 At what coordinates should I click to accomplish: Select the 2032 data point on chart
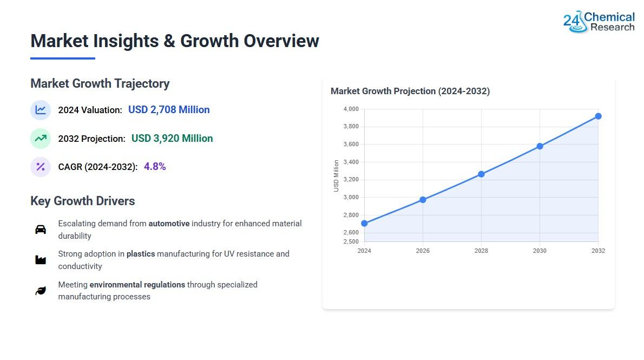point(599,116)
